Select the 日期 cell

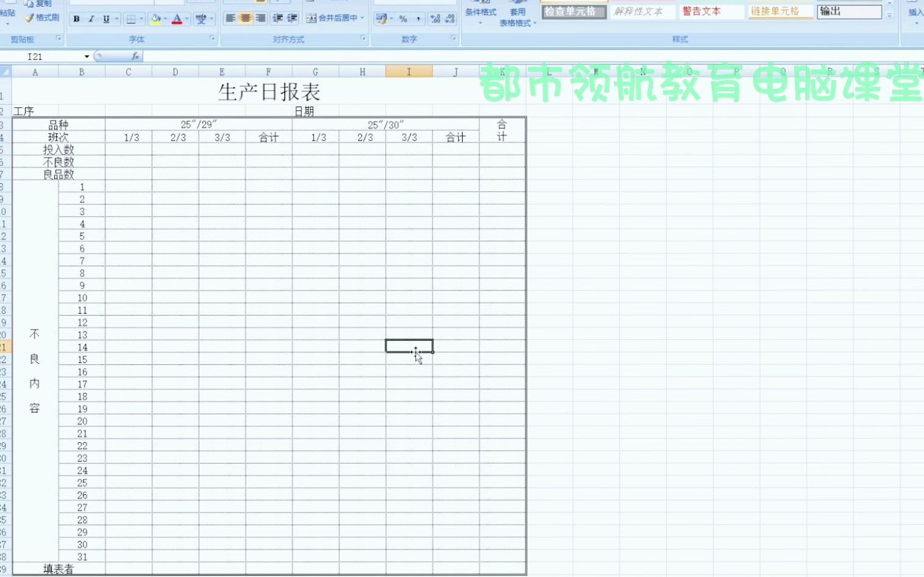coord(316,111)
